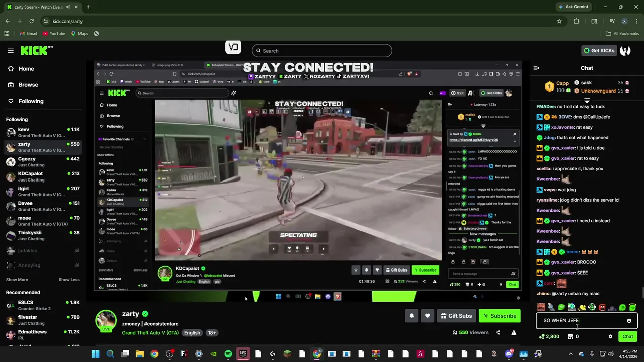Screen dimensions: 644x362
Task: Click the Gift Subs button
Action: 456,316
